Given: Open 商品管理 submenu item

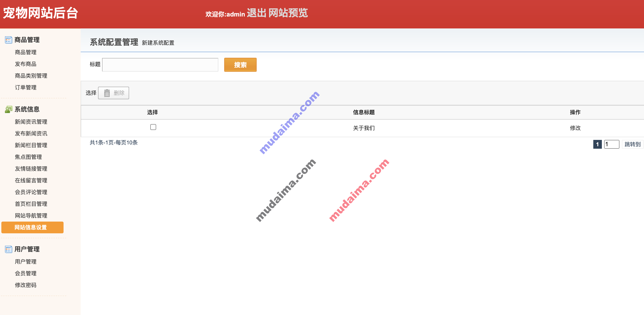Looking at the screenshot, I should point(25,52).
